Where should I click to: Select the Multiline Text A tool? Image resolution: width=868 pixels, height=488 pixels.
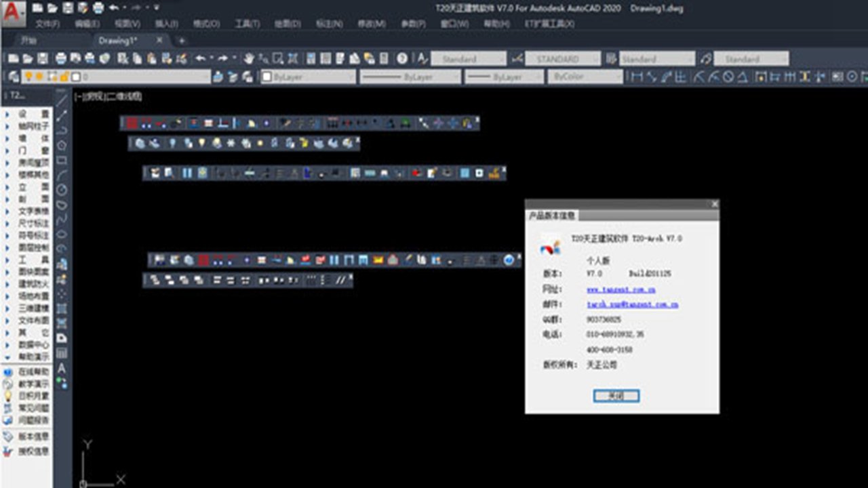(x=62, y=368)
